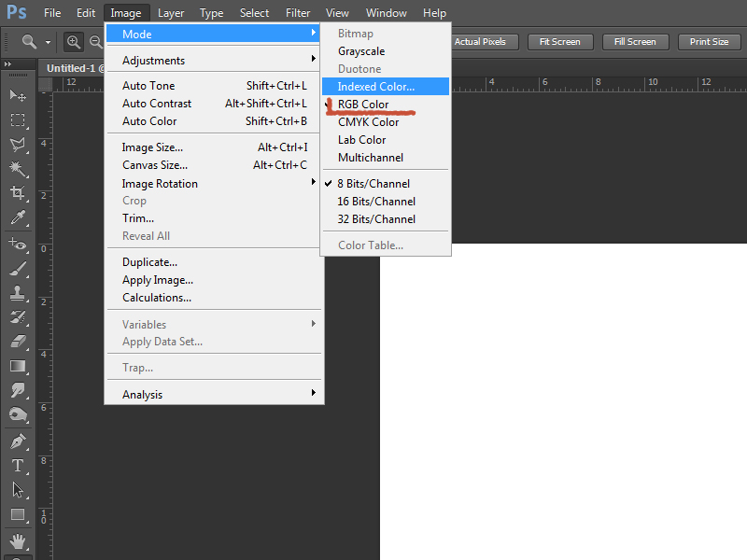
Task: Select the Magic Wand tool
Action: (x=18, y=169)
